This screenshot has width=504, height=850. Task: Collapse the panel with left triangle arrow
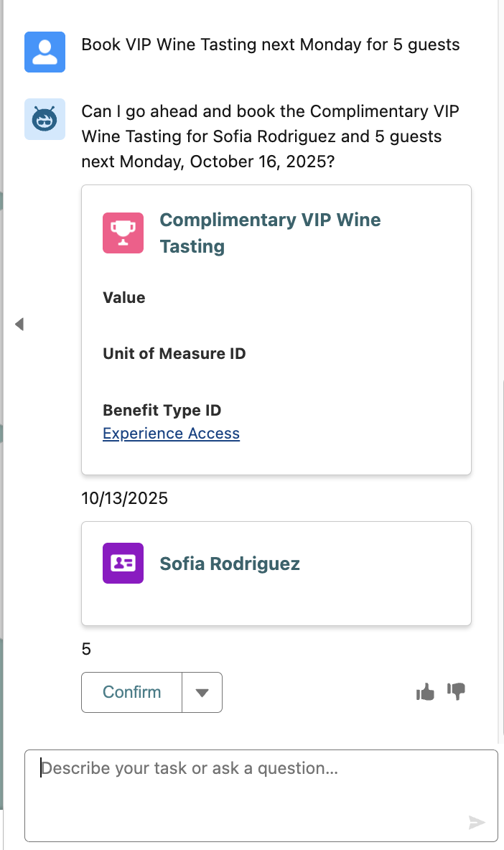[19, 324]
